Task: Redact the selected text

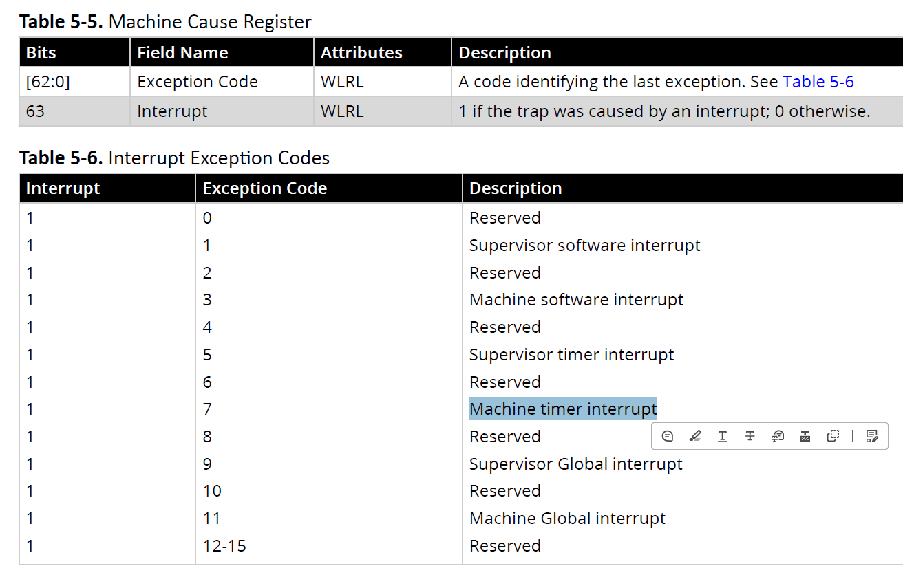Action: [x=805, y=436]
